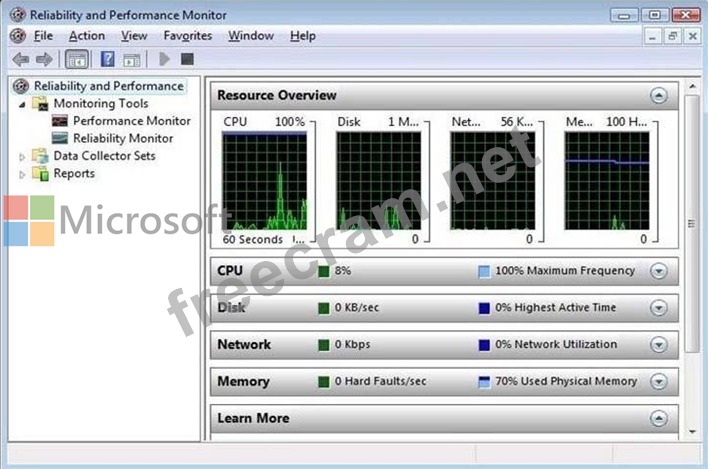Select Reliability Monitor in the tree
This screenshot has width=708, height=469.
tap(123, 138)
